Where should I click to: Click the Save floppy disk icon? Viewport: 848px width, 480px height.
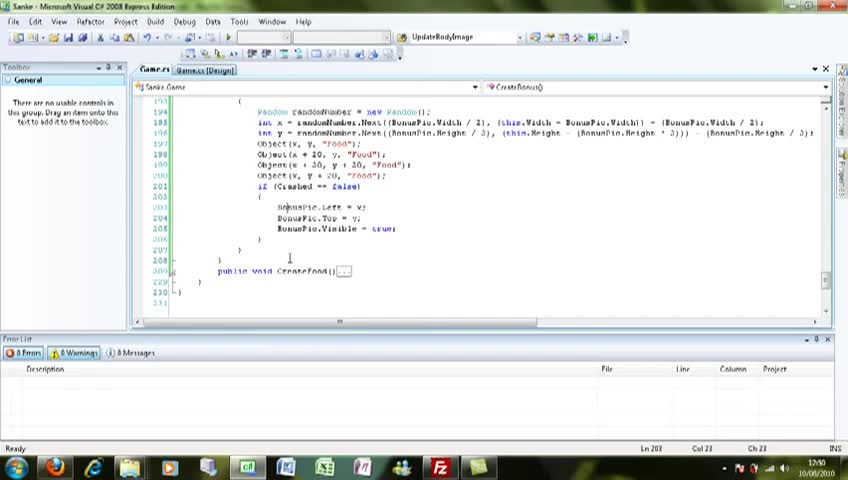(x=68, y=37)
